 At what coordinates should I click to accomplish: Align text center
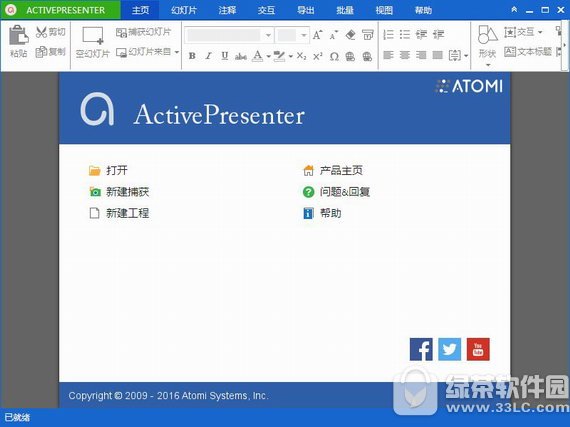(x=405, y=55)
